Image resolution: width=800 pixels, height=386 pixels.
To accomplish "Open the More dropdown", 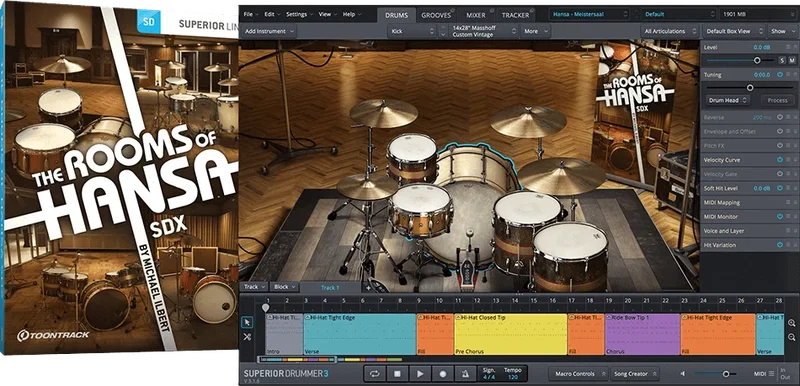I will coord(535,31).
